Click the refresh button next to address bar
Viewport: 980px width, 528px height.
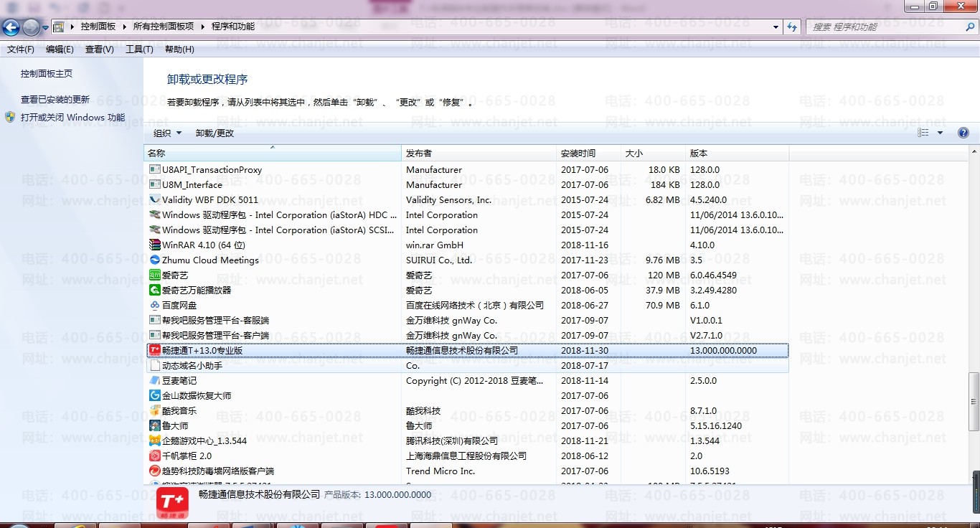point(792,27)
